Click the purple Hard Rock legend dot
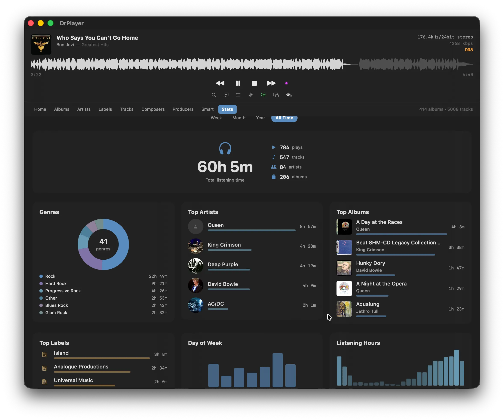This screenshot has height=420, width=504. point(41,284)
